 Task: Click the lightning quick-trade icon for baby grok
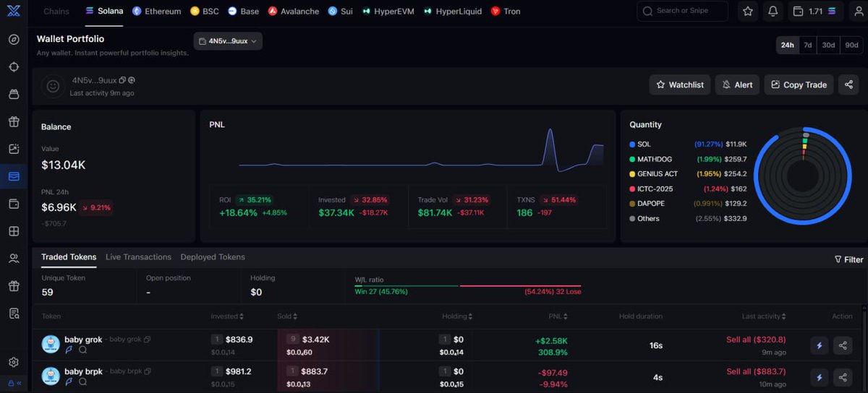point(820,345)
